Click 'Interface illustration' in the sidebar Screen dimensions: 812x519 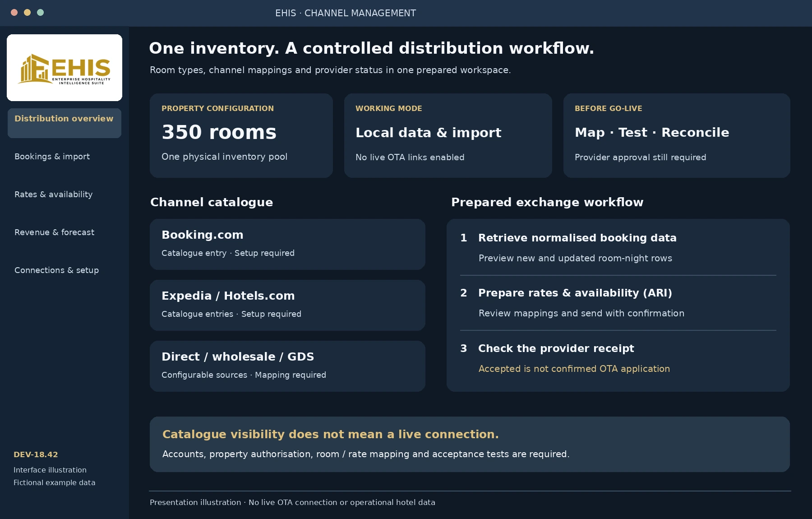click(x=50, y=470)
